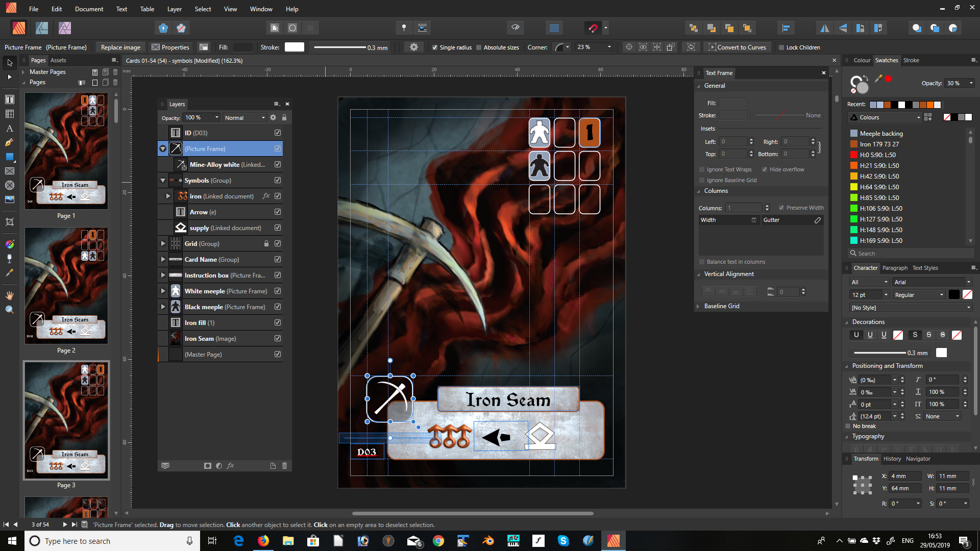The width and height of the screenshot is (980, 551).
Task: Pick colour with Swatches eyedropper icon
Action: (878, 78)
